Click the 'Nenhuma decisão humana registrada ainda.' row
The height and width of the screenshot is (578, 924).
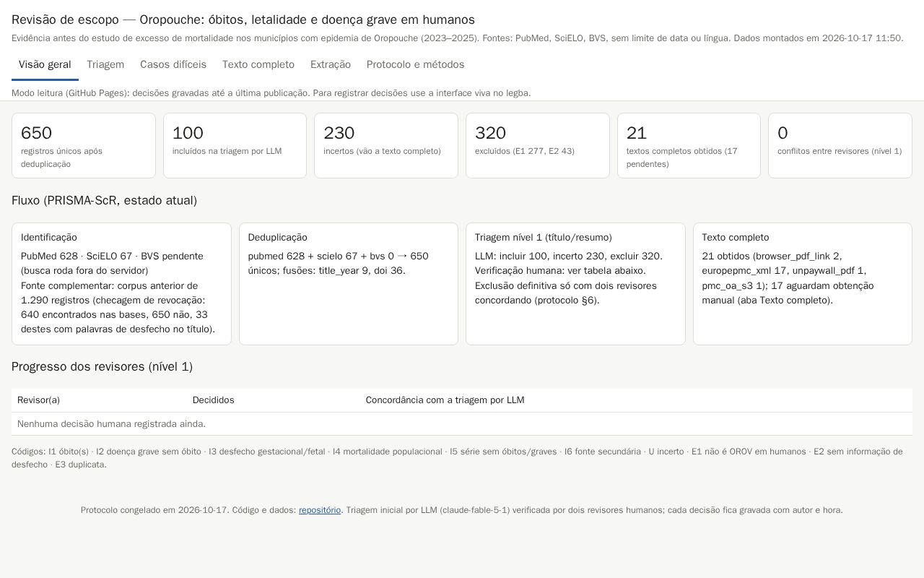pos(462,424)
